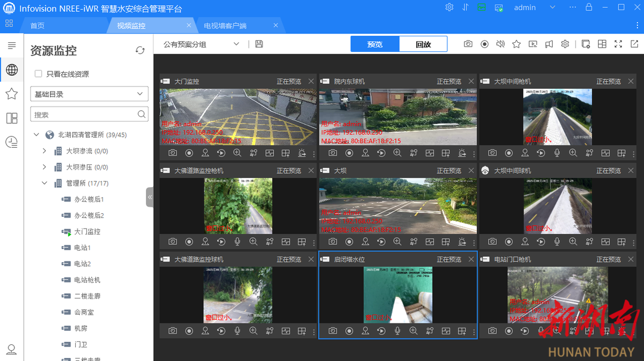Activate digital zoom on 启闭塔水位 camera

coord(414,331)
